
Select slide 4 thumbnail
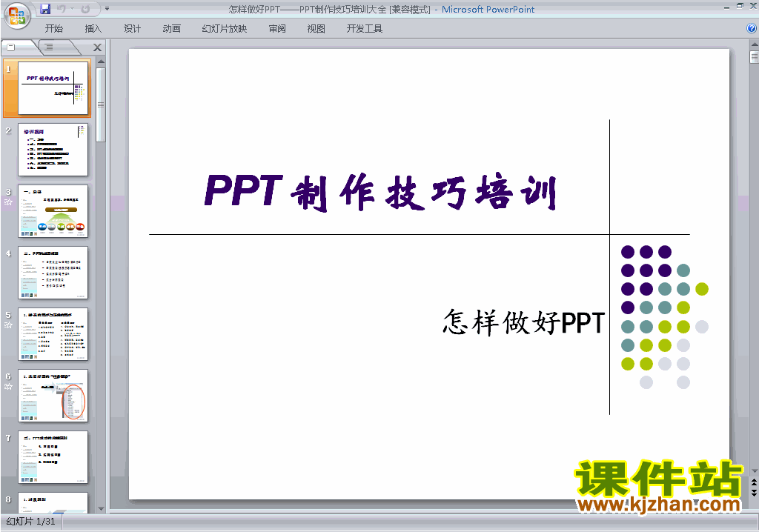[53, 273]
